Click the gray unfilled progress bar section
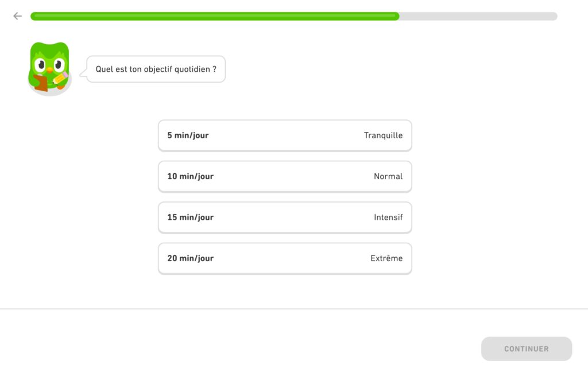The width and height of the screenshot is (588, 373). pyautogui.click(x=478, y=16)
